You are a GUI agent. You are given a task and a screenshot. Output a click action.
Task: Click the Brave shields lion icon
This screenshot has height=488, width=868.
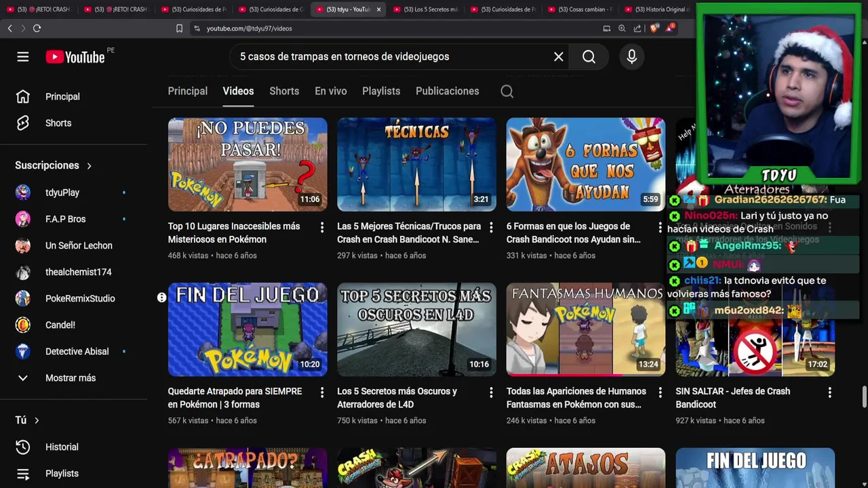click(x=654, y=28)
